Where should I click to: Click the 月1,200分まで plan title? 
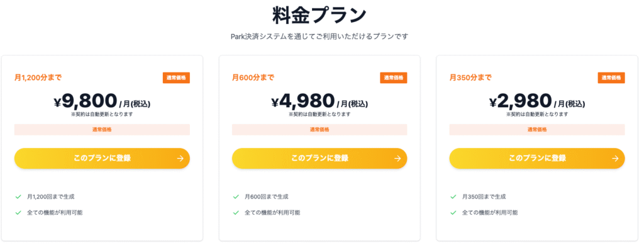click(38, 78)
